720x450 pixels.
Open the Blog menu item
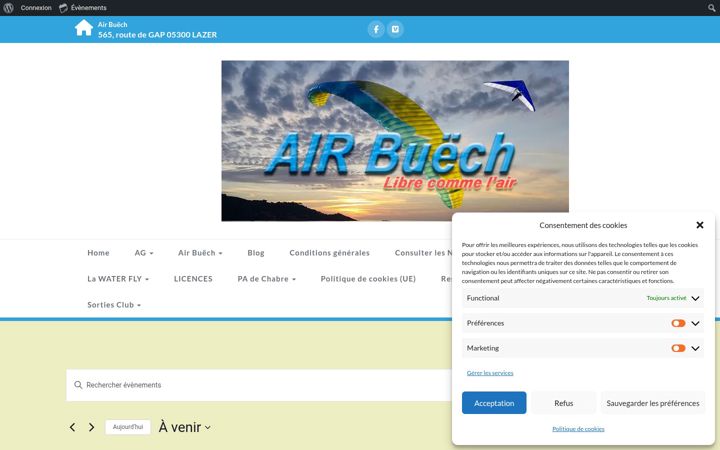pyautogui.click(x=256, y=253)
